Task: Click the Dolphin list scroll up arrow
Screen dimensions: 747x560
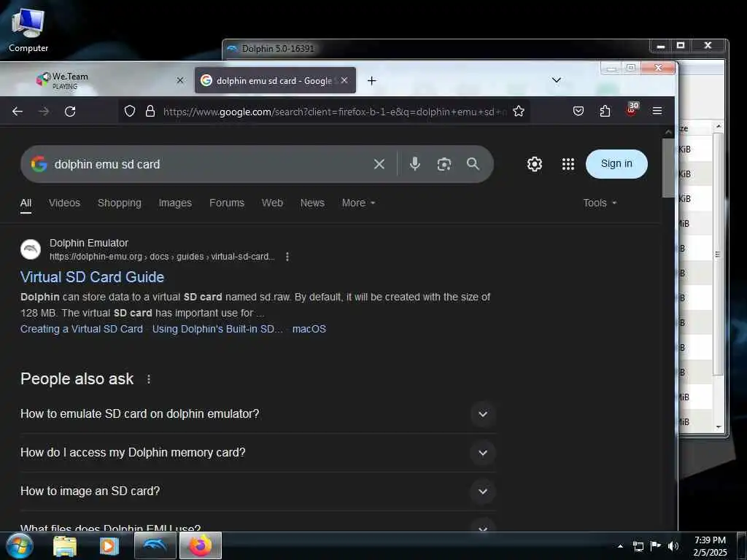Action: (x=719, y=126)
